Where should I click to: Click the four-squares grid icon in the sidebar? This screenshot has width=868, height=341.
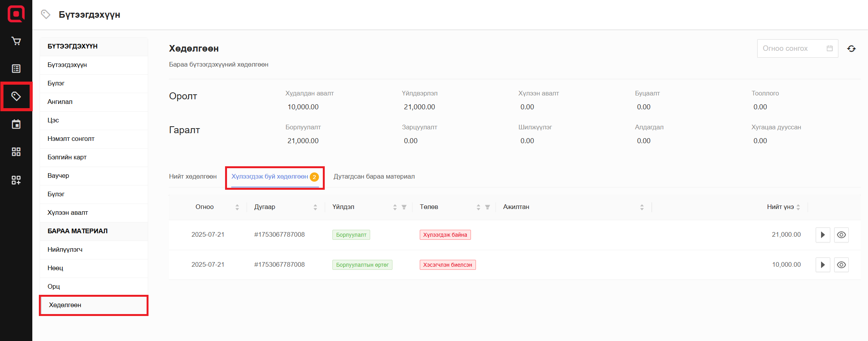(x=16, y=152)
